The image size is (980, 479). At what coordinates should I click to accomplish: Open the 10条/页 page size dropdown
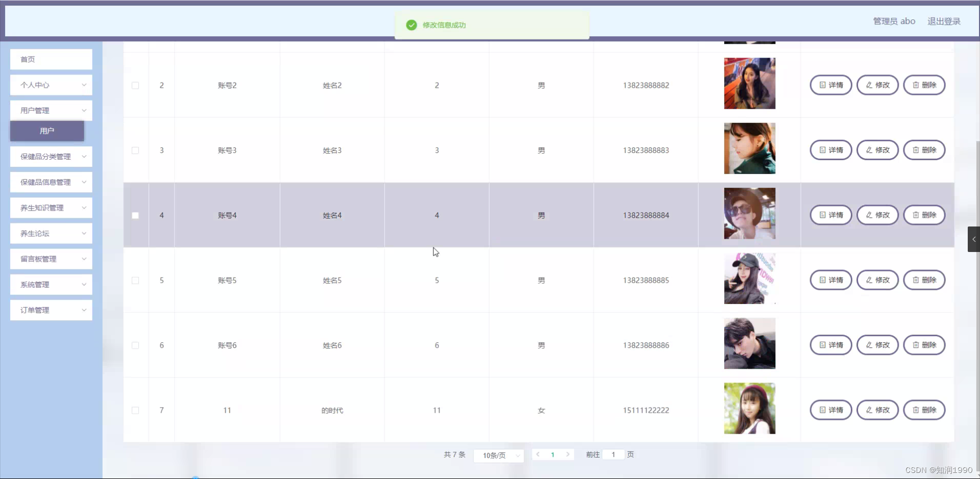pos(499,456)
